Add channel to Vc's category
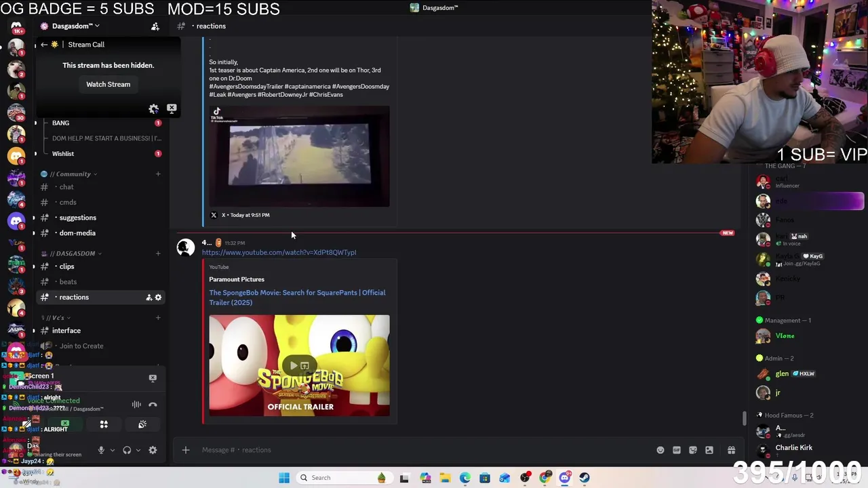The height and width of the screenshot is (488, 868). (158, 318)
